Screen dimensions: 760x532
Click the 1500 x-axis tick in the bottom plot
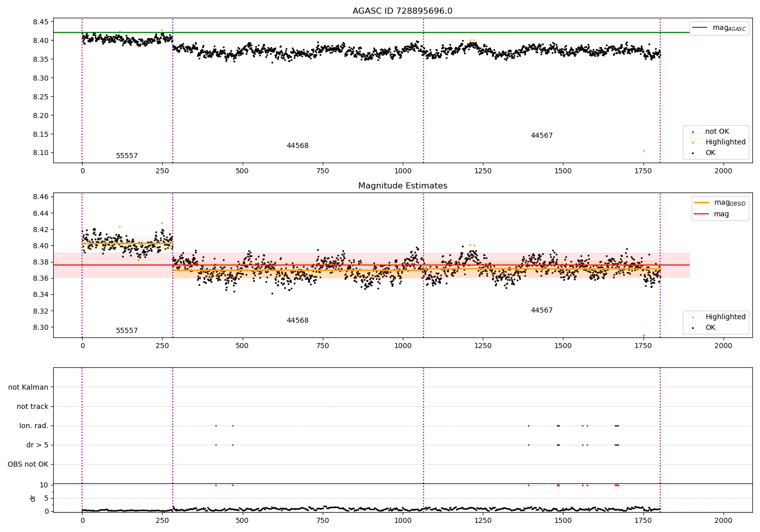click(x=563, y=520)
